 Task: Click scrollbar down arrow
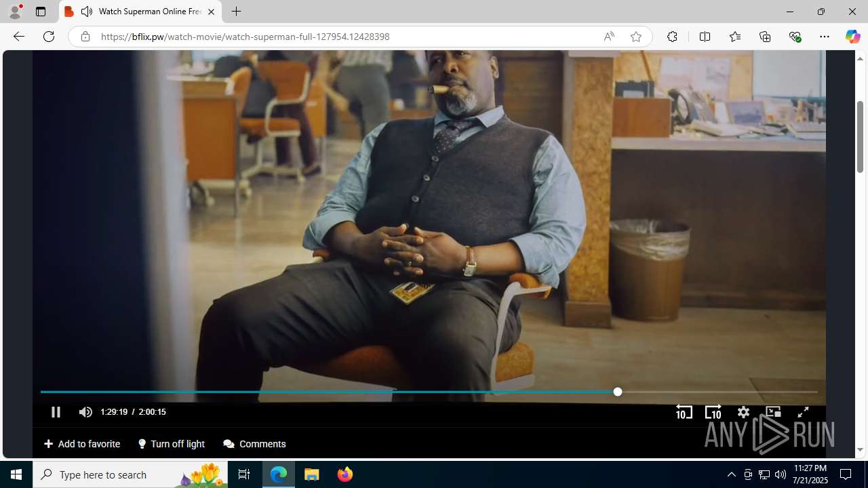[x=860, y=450]
